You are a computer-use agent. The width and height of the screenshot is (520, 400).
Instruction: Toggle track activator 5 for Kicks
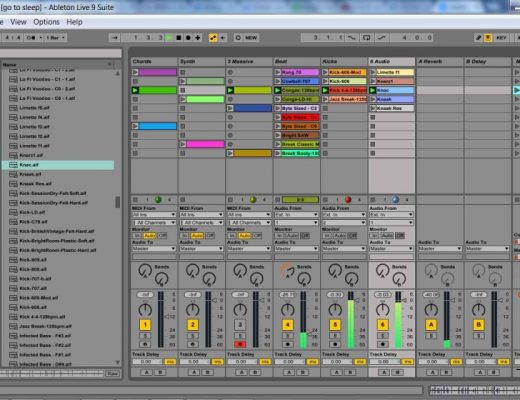point(335,325)
